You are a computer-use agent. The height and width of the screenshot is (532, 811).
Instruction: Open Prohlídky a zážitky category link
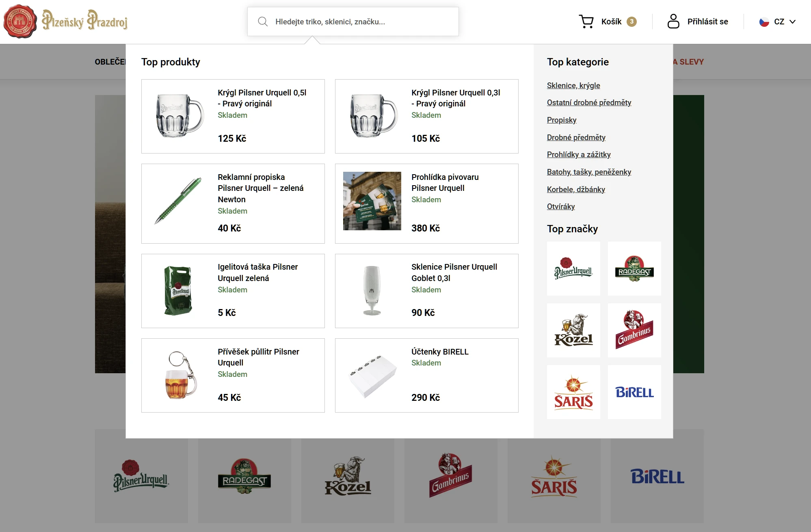[x=578, y=154]
